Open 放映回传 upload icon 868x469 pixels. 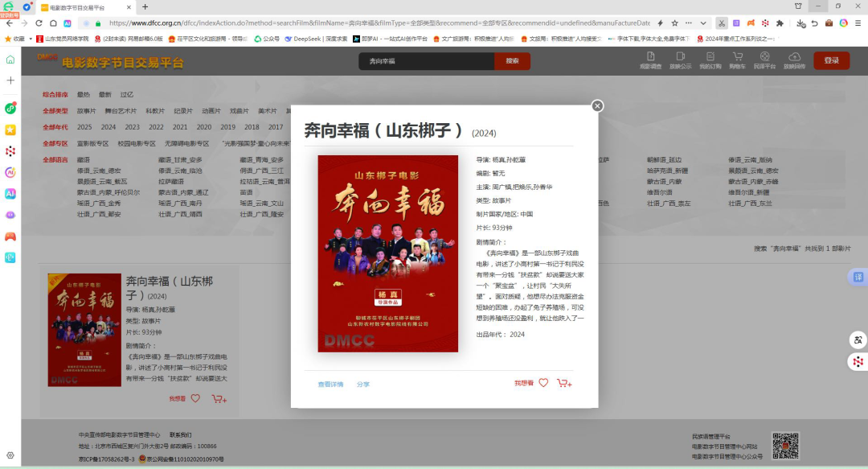click(x=794, y=60)
